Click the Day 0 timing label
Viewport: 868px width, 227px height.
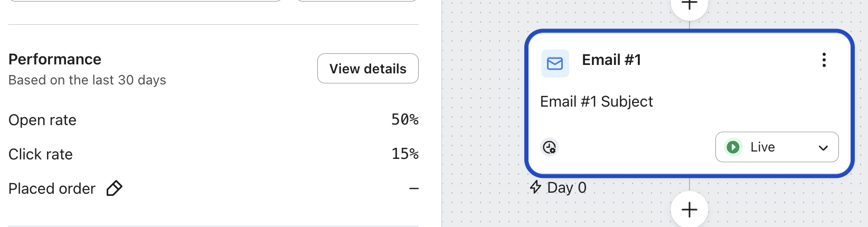(x=567, y=188)
